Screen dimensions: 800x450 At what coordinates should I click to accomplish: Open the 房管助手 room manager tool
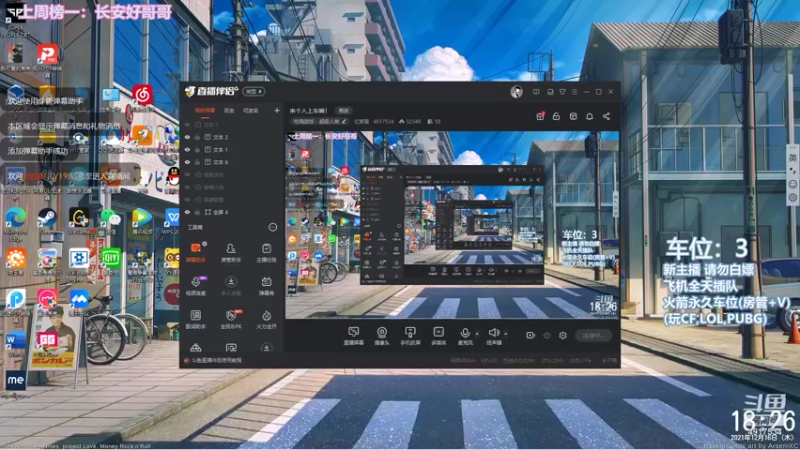click(231, 253)
